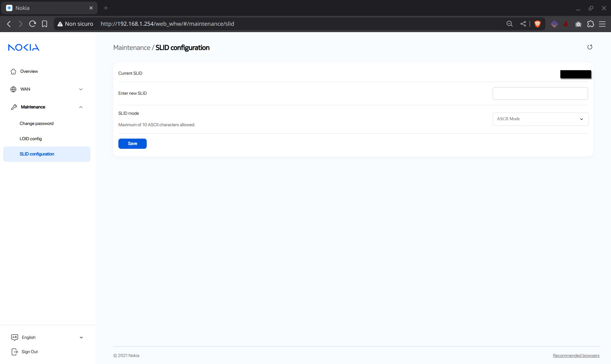Click the share icon in address bar
The image size is (611, 364).
[x=523, y=24]
